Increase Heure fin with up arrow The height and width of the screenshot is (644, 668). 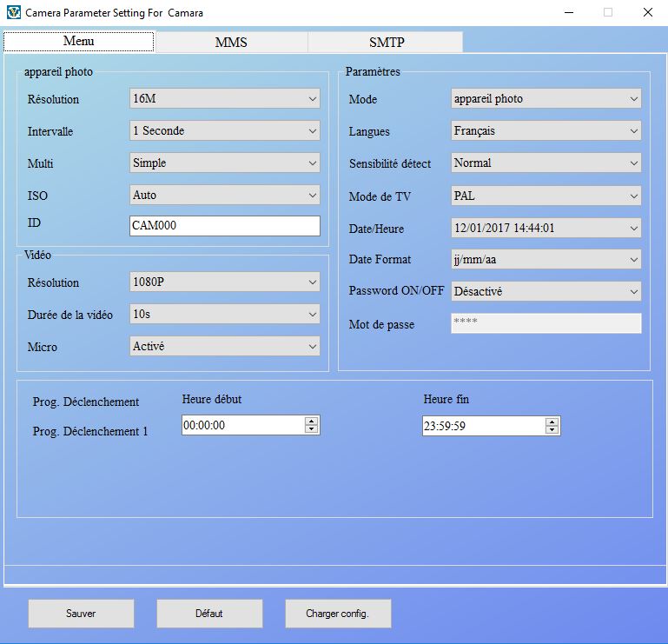coord(552,422)
